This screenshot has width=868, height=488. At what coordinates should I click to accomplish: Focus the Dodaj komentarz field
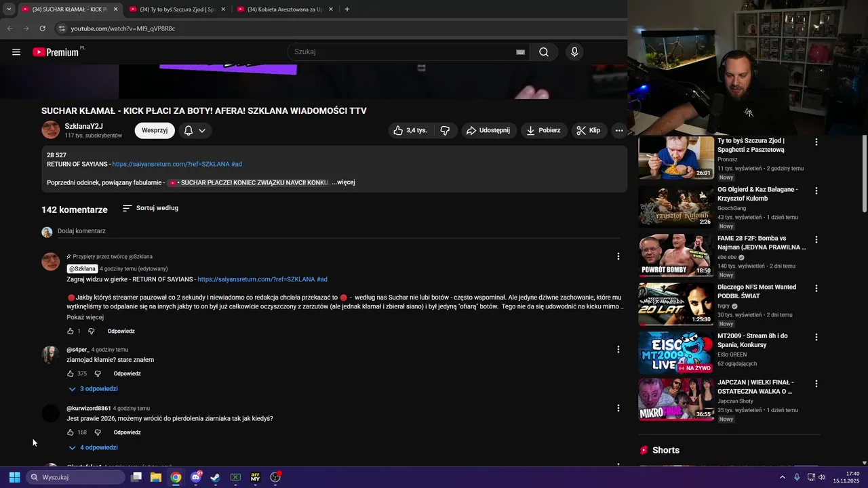point(339,231)
